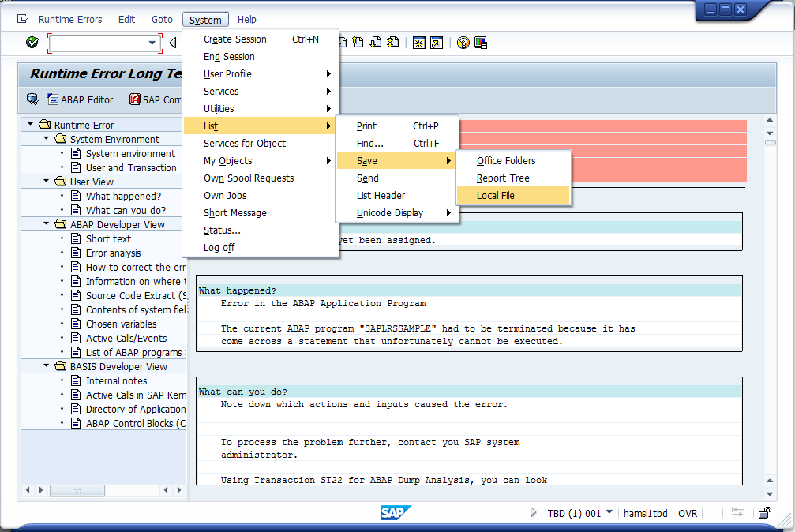The height and width of the screenshot is (532, 795).
Task: Collapse the ABAP Developer View folder
Action: pos(47,224)
